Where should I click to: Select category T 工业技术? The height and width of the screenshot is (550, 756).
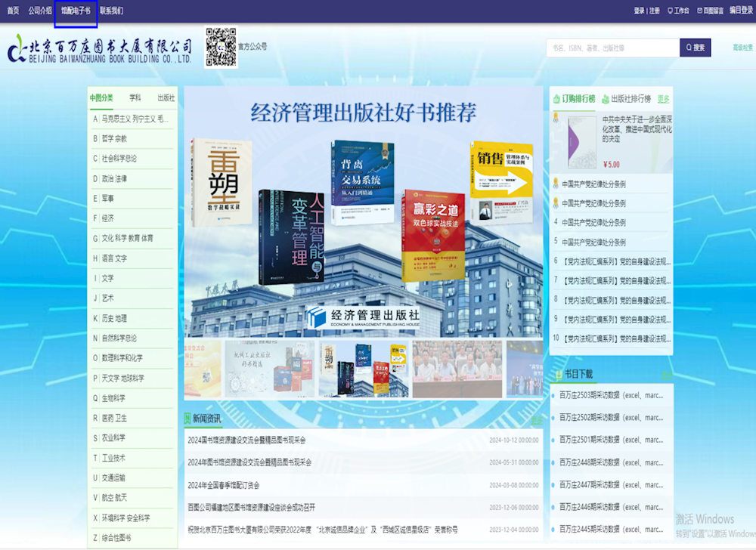pyautogui.click(x=132, y=458)
